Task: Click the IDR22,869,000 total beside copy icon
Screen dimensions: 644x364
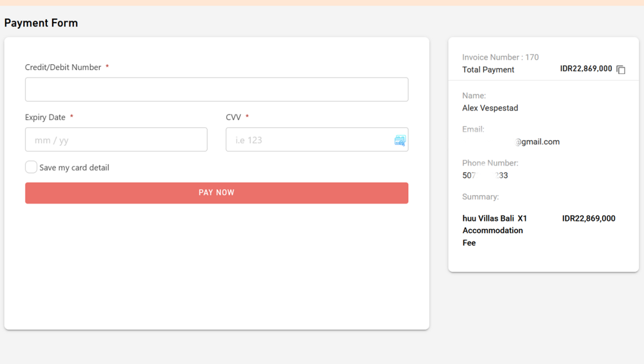Action: tap(586, 69)
